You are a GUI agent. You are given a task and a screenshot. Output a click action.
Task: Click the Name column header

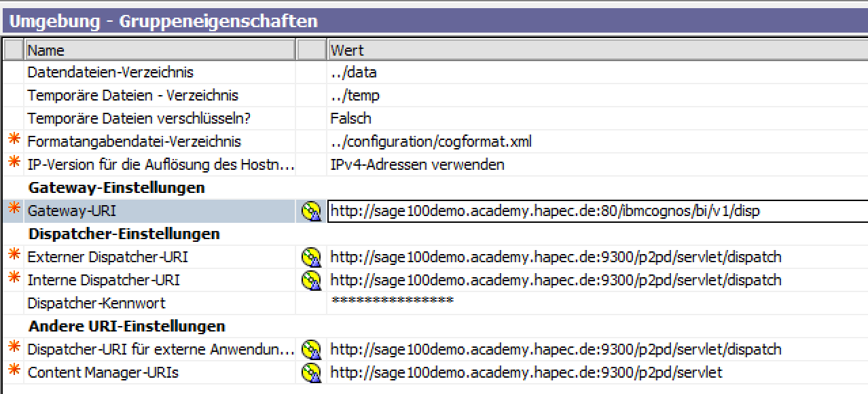tap(160, 50)
